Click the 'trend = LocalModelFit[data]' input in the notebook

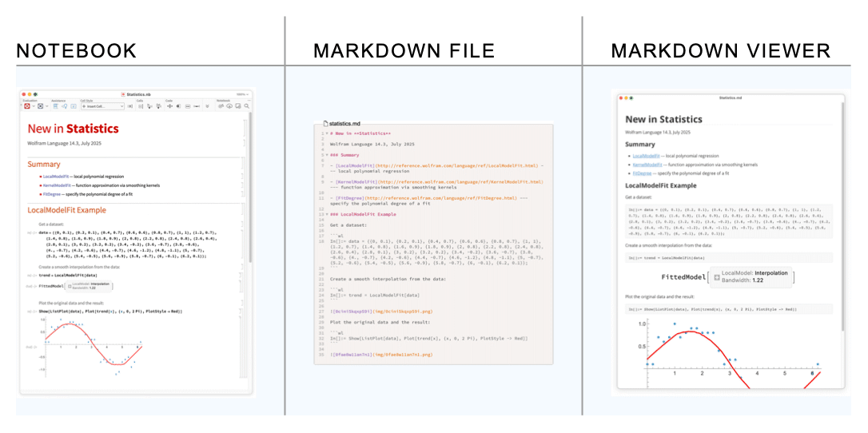click(x=68, y=276)
